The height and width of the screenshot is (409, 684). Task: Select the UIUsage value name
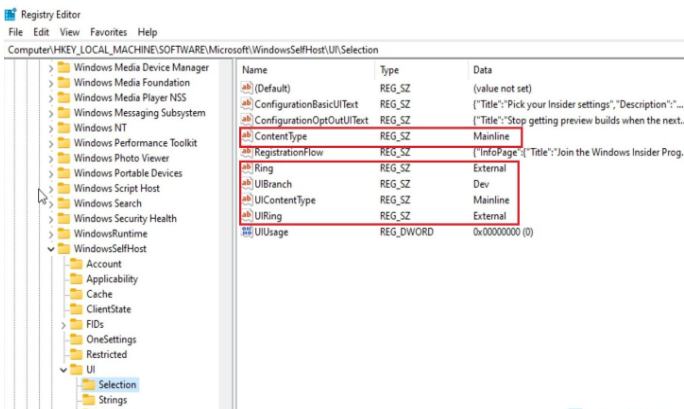(271, 232)
